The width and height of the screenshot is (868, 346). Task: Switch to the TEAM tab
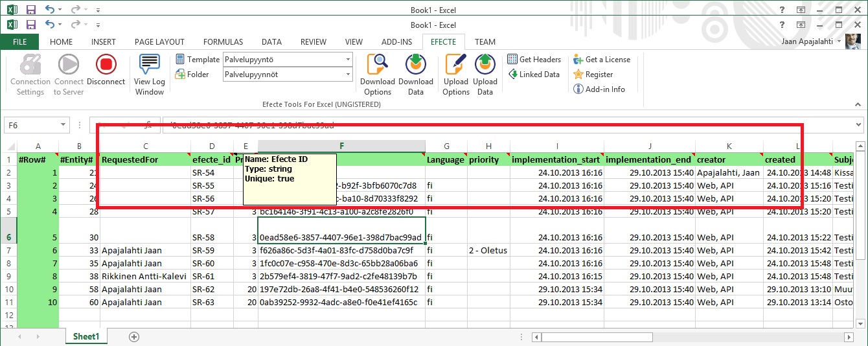pyautogui.click(x=485, y=42)
